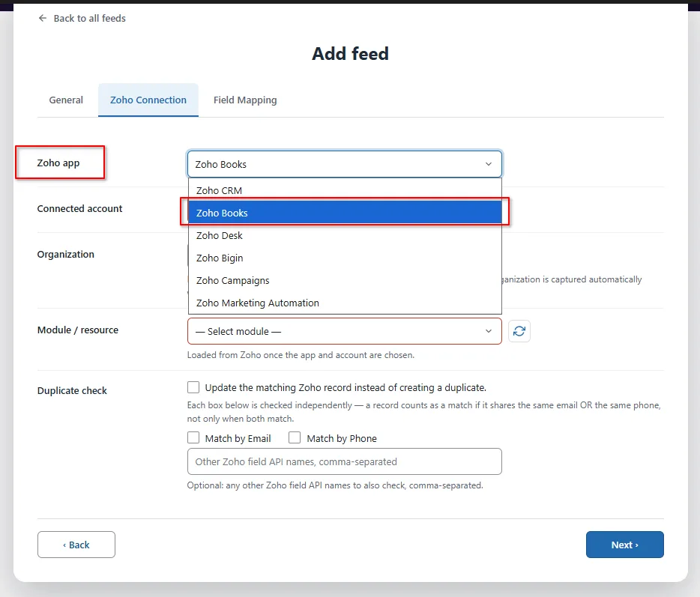The image size is (700, 597).
Task: Click the Duplicate check label
Action: (72, 390)
